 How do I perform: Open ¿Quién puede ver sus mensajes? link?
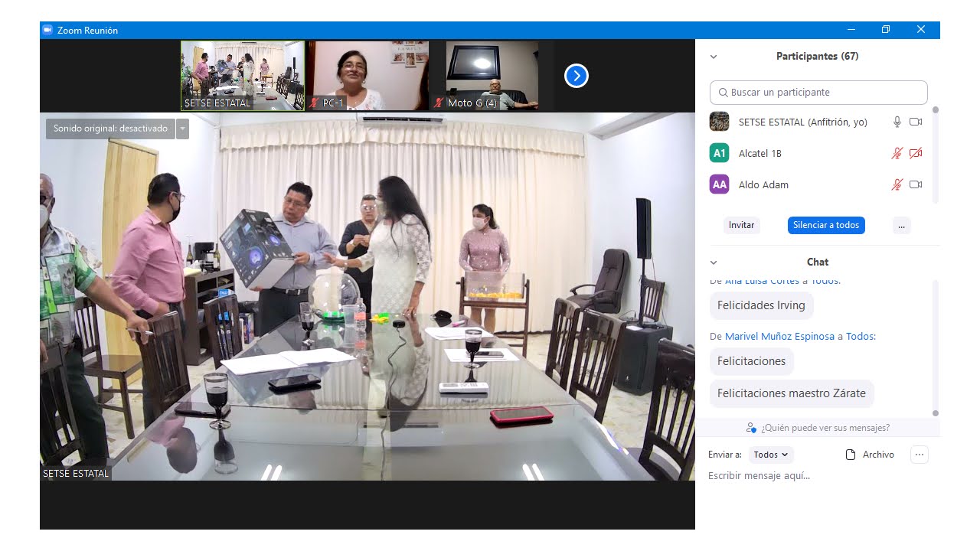825,428
